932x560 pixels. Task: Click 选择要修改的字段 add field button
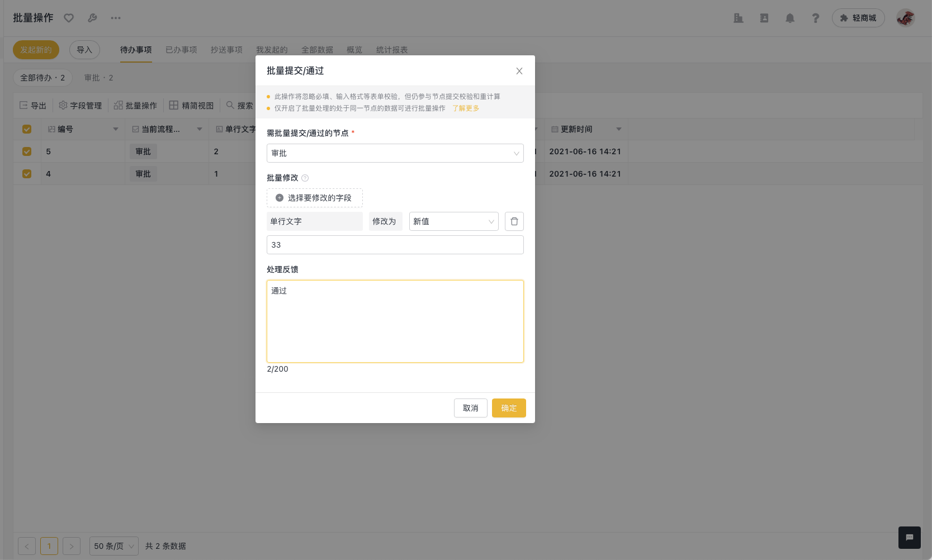[x=315, y=198]
